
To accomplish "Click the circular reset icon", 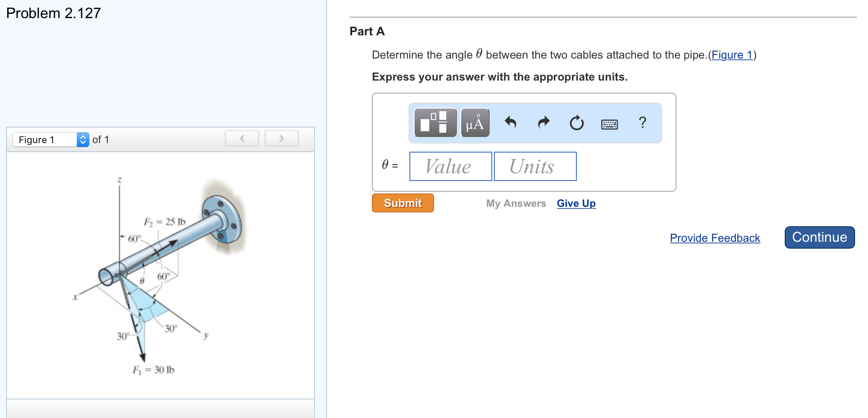I will click(577, 123).
